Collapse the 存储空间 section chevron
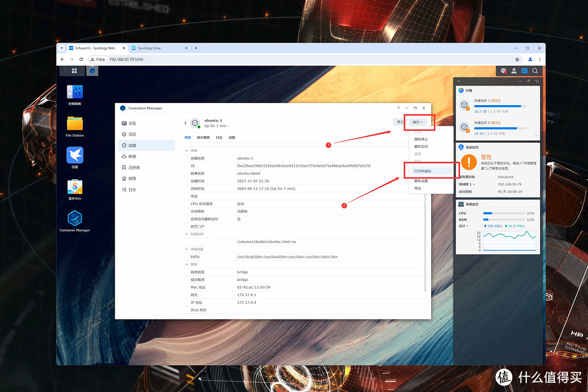Screen dimensions: 588x392 [x=187, y=234]
